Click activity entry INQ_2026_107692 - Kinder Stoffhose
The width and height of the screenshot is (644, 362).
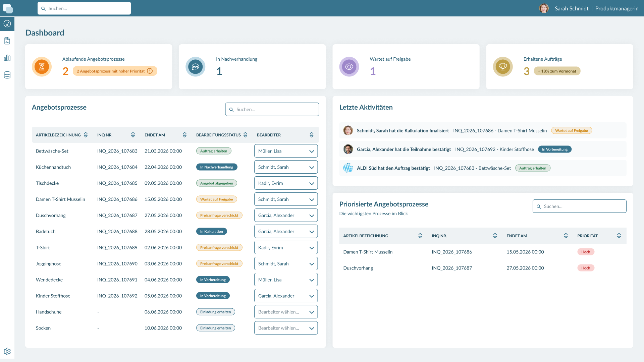pyautogui.click(x=494, y=149)
